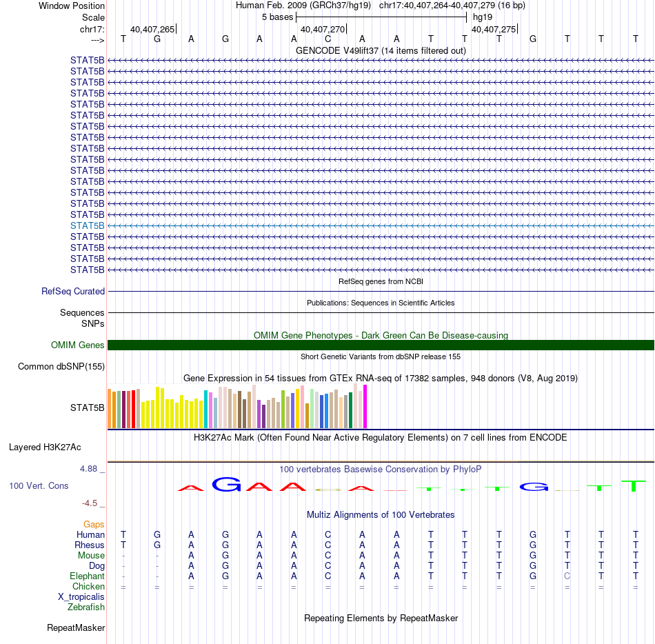Viewport: 655px width, 644px height.
Task: Click the orange Gaps label
Action: click(x=94, y=524)
